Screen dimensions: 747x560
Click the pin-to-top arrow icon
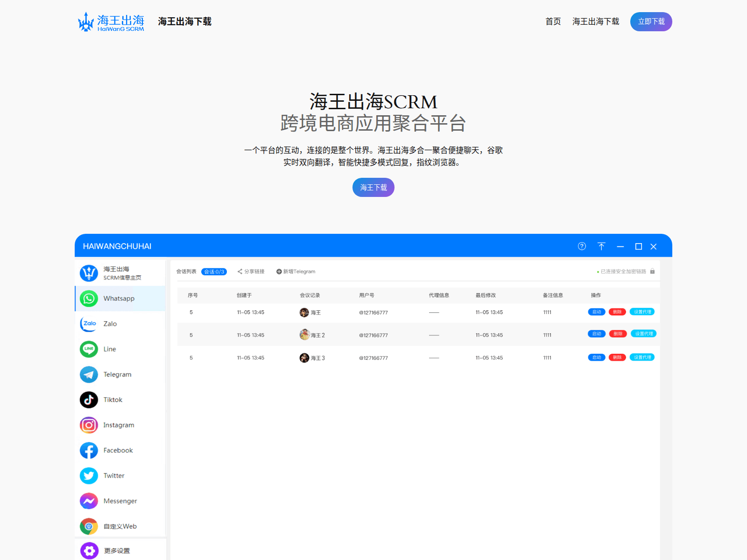click(601, 246)
